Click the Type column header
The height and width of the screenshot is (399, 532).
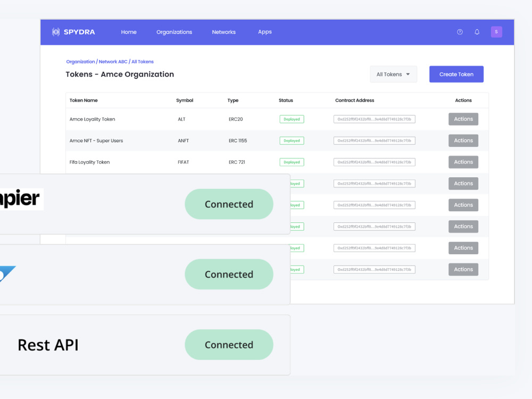233,101
